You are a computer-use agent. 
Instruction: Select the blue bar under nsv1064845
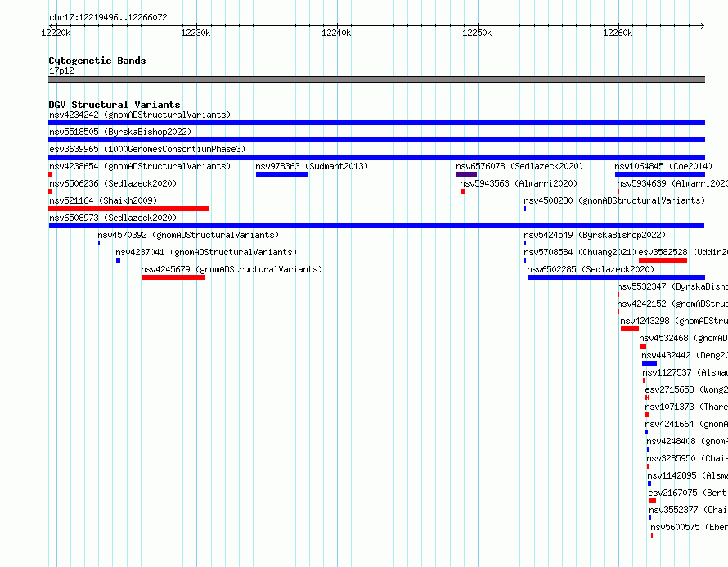[660, 174]
